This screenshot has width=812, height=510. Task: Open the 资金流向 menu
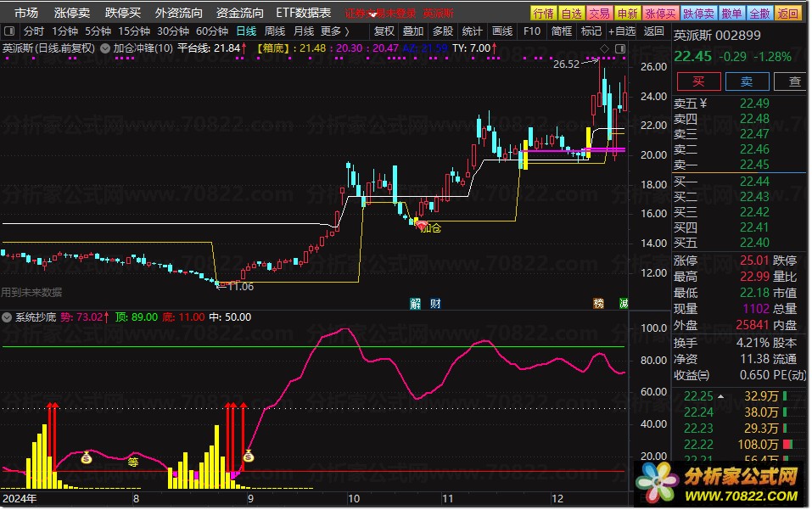[240, 13]
